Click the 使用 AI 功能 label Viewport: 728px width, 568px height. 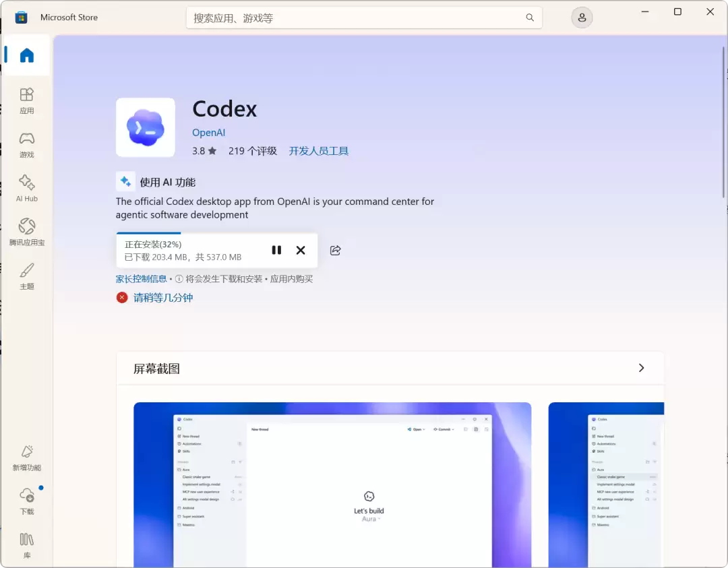pyautogui.click(x=168, y=182)
